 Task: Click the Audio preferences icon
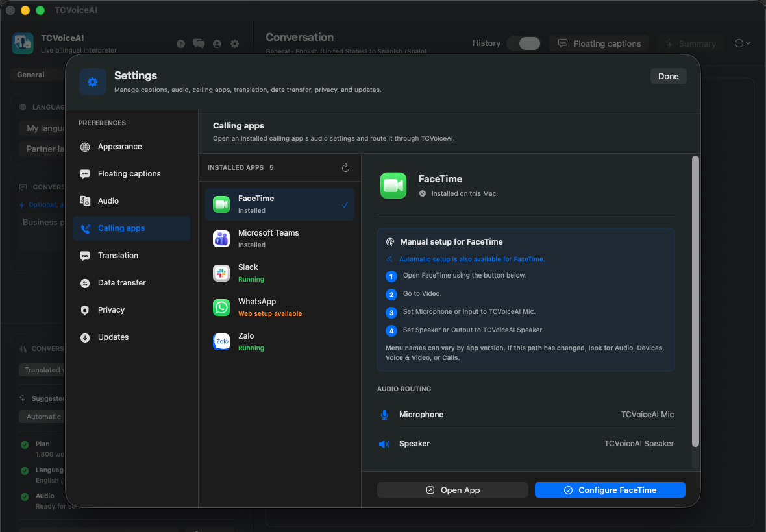(85, 201)
